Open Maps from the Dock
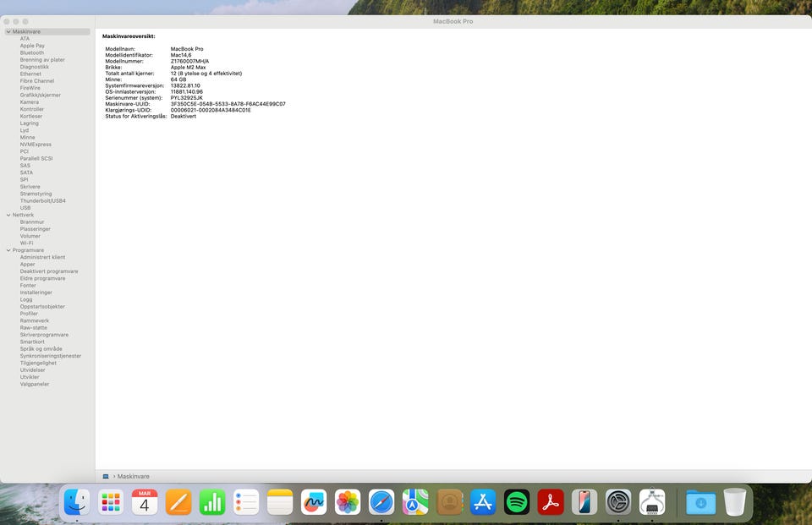 pos(415,501)
